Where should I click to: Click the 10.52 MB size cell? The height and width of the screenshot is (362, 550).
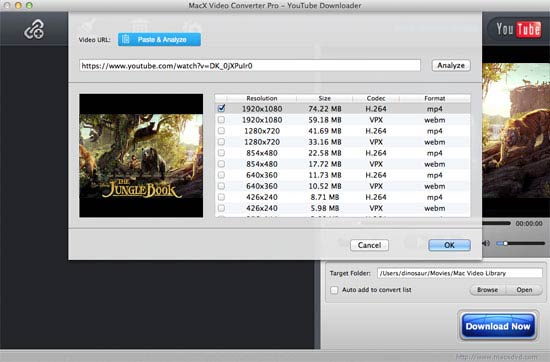pos(325,186)
